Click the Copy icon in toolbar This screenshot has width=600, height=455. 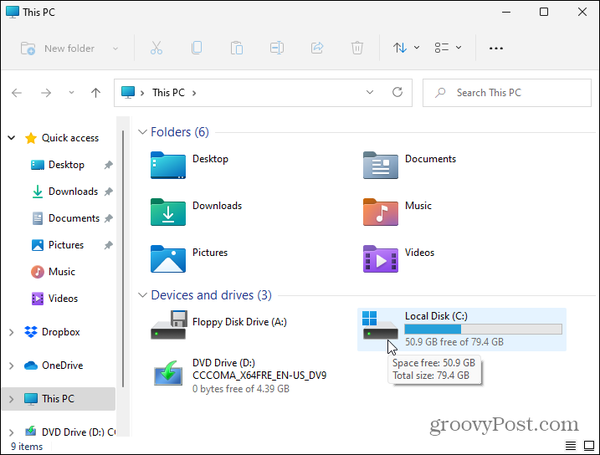[x=197, y=48]
